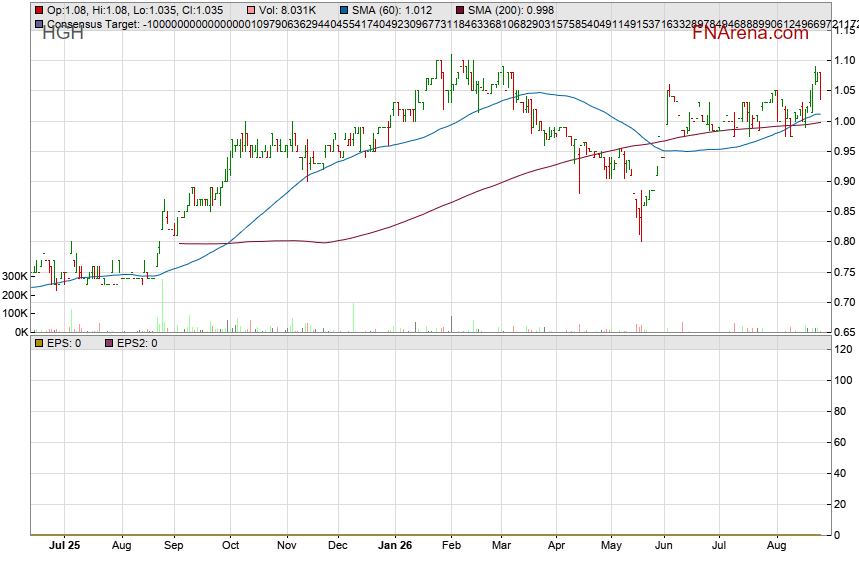
Task: Click the 0.80 price axis value
Action: coord(844,242)
